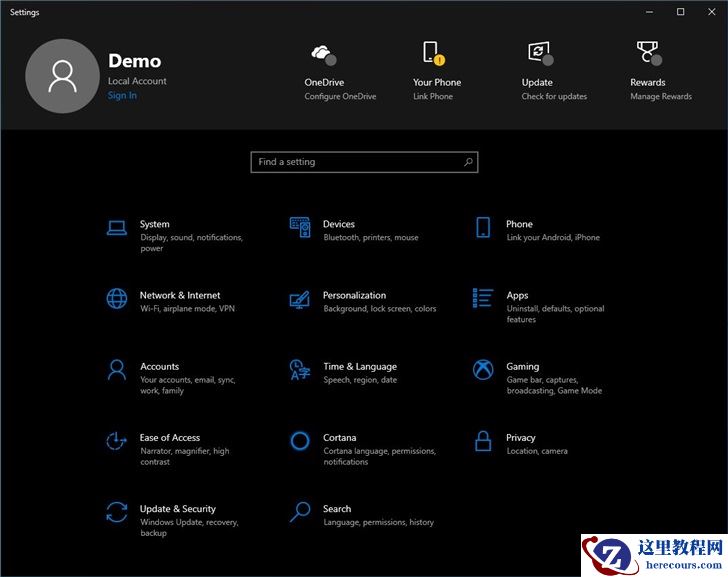Open the Update & Security icon
The height and width of the screenshot is (577, 728).
(x=117, y=512)
